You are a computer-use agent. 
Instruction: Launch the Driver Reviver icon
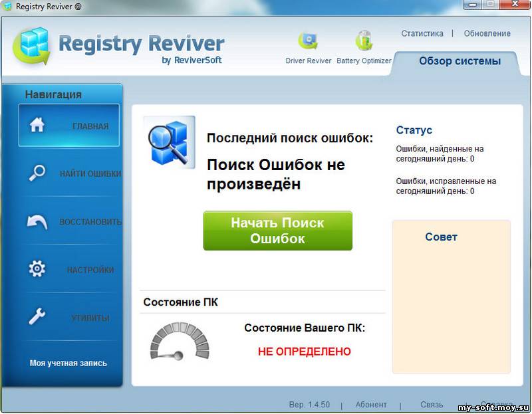click(x=308, y=41)
